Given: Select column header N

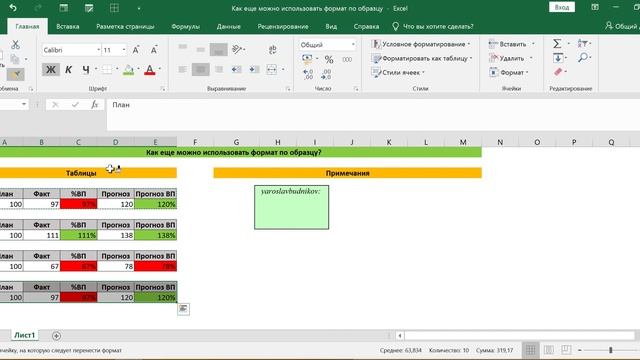Looking at the screenshot, I should (x=500, y=142).
